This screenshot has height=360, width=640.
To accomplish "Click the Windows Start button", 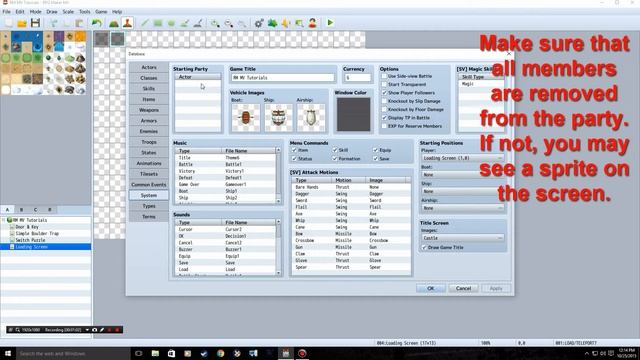I will tap(8, 353).
